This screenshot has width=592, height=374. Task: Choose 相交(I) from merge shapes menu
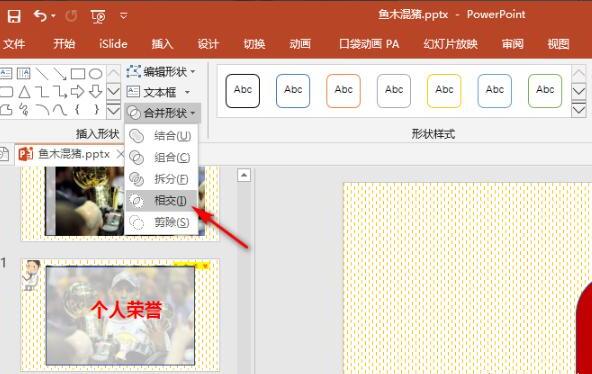[161, 200]
